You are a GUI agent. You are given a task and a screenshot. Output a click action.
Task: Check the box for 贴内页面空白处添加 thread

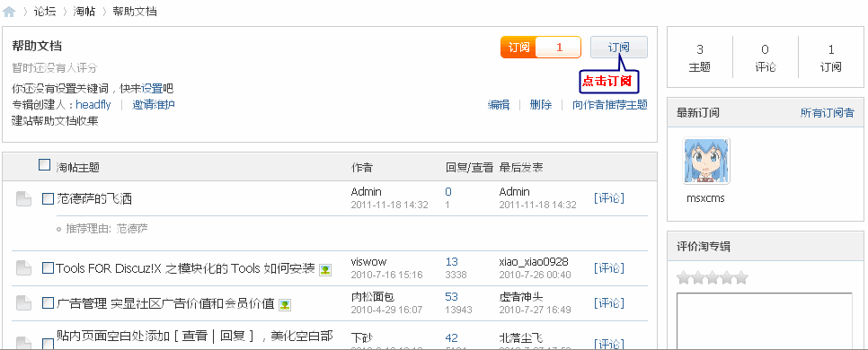[49, 345]
